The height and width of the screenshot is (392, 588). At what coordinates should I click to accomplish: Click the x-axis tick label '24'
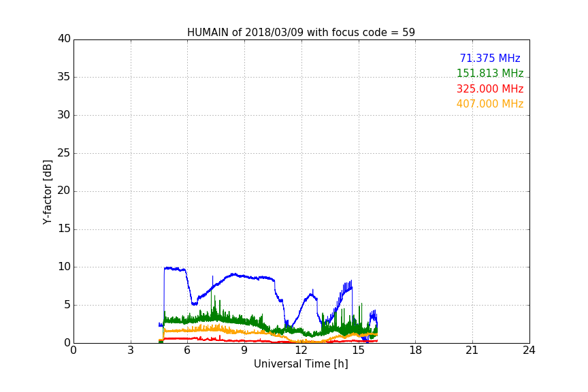[529, 350]
